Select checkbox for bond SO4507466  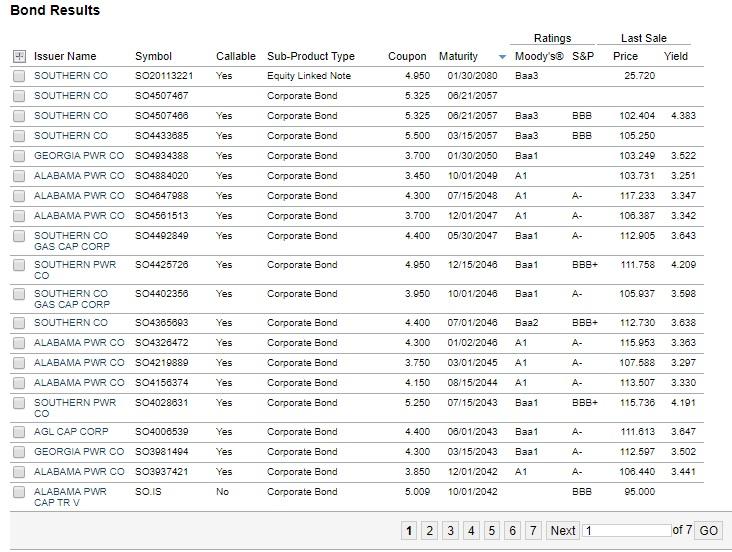pos(19,116)
